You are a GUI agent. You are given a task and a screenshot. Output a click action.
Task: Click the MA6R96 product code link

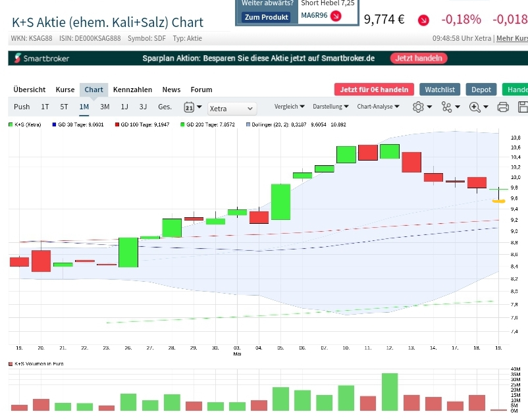coord(314,15)
